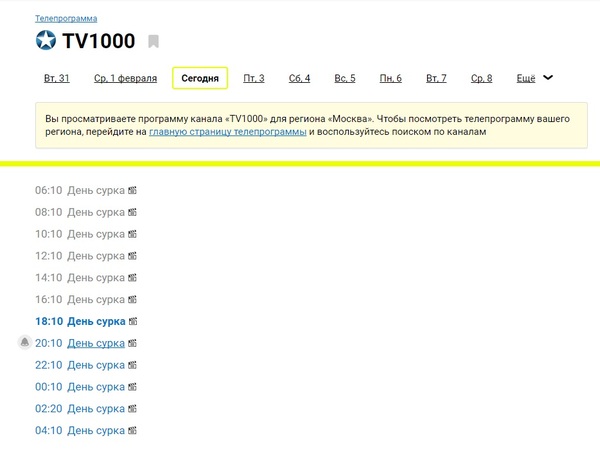Viewport: 600px width, 463px height.
Task: Select the Ср. 1 февраля tab
Action: [x=125, y=78]
